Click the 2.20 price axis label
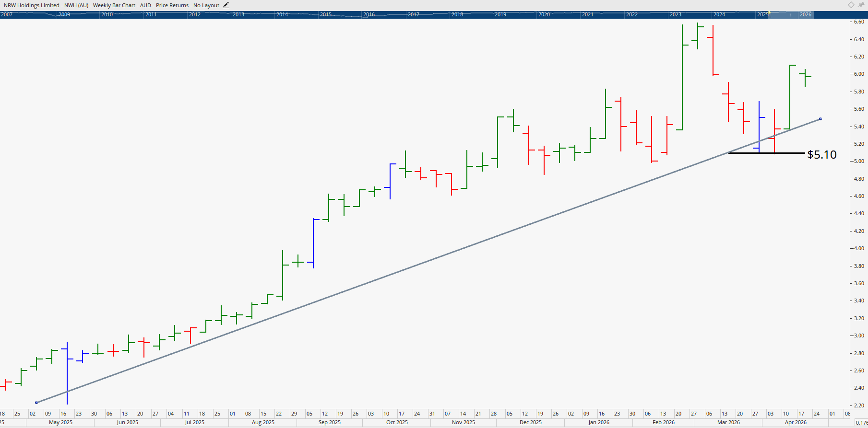The image size is (868, 428). click(859, 405)
